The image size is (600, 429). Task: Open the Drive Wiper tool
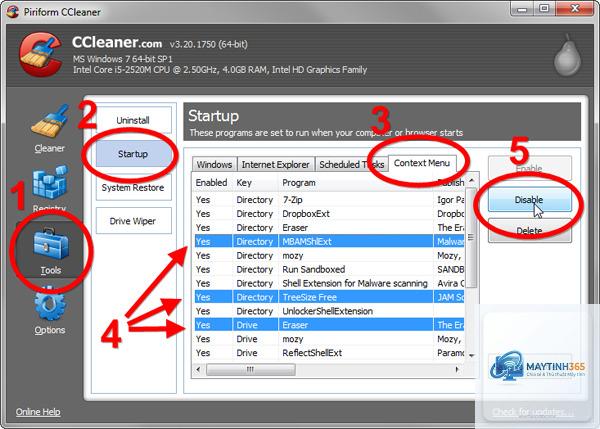click(x=133, y=221)
